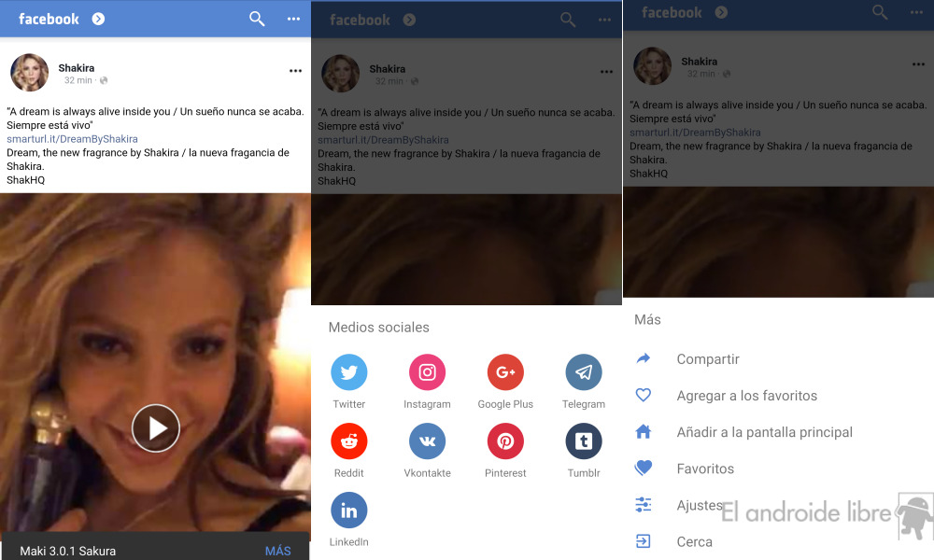Open Shakira's profile picture in left screen

pos(29,73)
